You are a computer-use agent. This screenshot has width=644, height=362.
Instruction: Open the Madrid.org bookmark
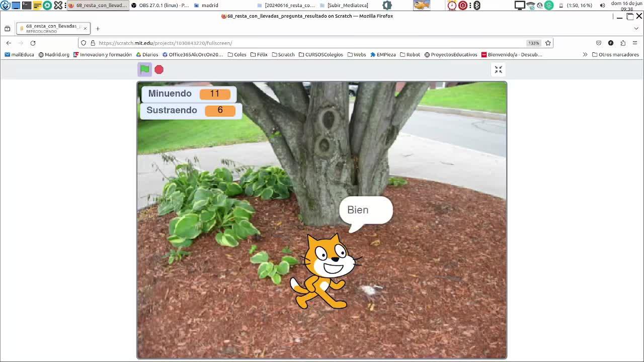pyautogui.click(x=54, y=55)
